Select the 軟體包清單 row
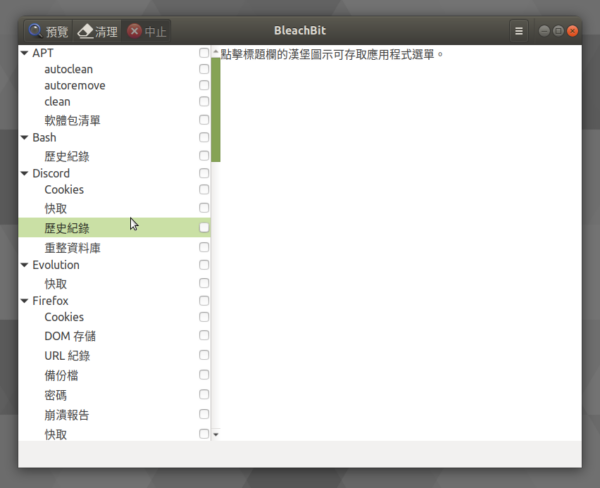 pos(114,120)
